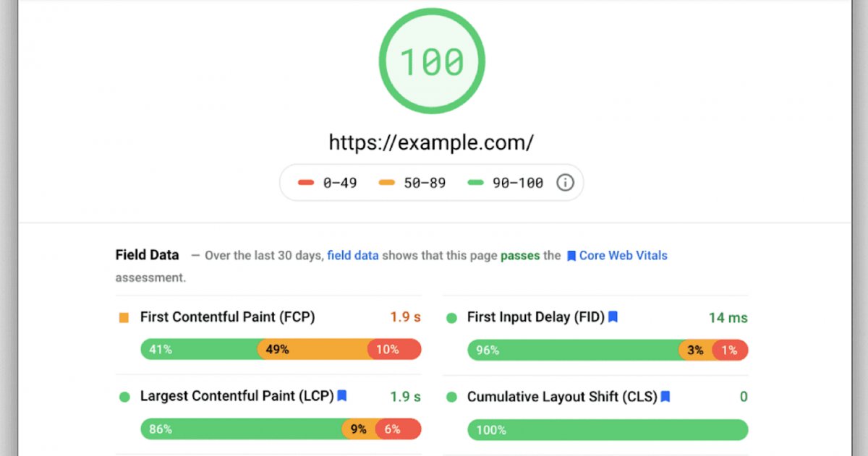Select the Cumulative Layout Shift metric label
This screenshot has width=868, height=456.
(561, 396)
